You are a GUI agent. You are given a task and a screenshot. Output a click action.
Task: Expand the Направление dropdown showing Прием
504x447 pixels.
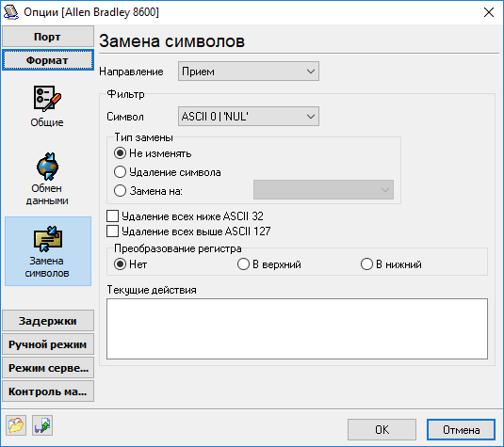point(249,72)
